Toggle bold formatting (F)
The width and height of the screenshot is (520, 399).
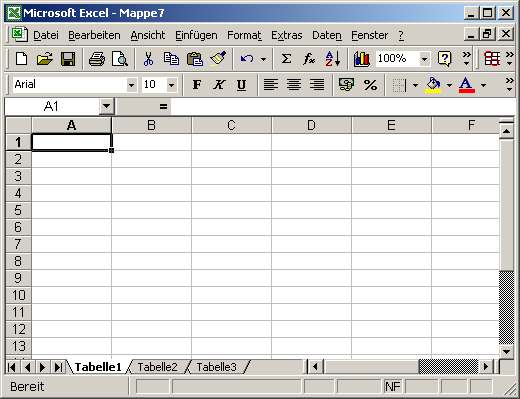[x=197, y=85]
